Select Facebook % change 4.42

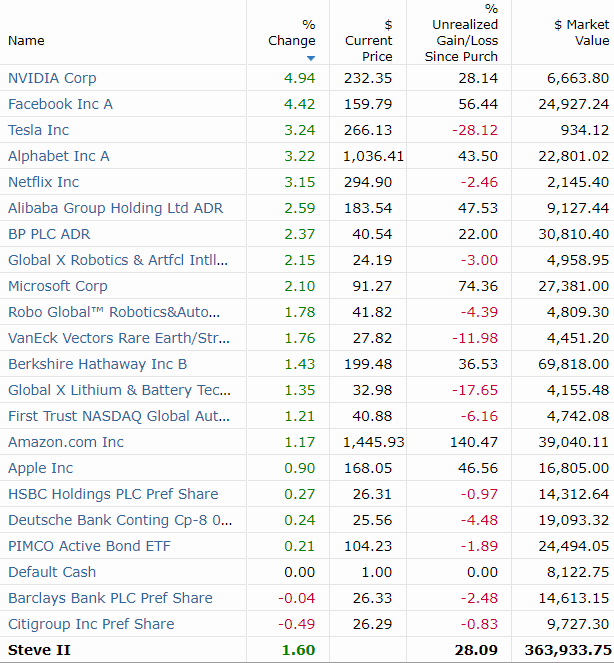point(300,104)
